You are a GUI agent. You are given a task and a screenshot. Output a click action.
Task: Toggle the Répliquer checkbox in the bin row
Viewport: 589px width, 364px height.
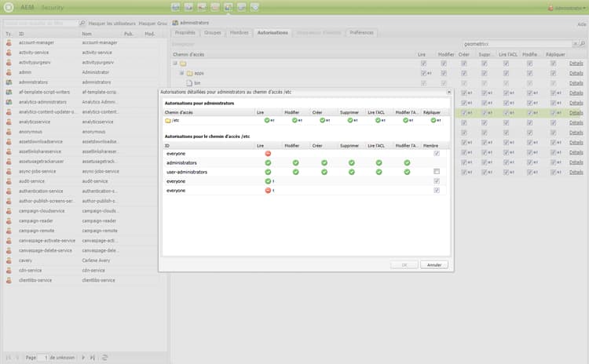click(554, 83)
